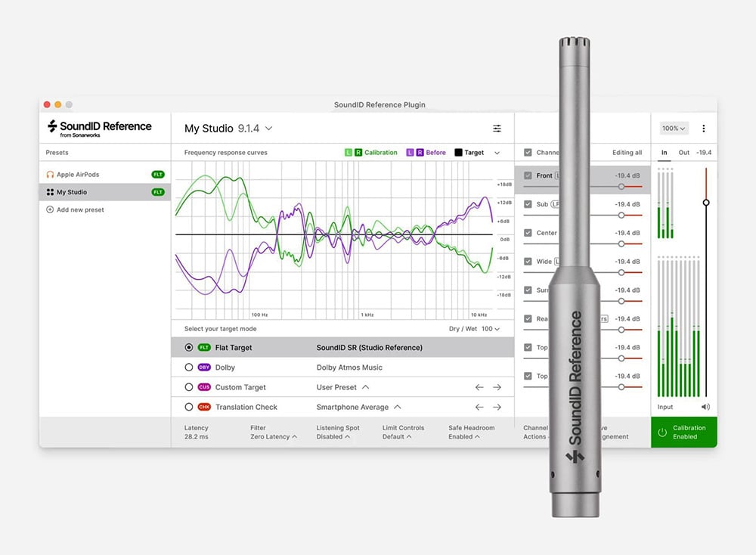Image resolution: width=756 pixels, height=555 pixels.
Task: Click the Calibration Enabled button
Action: (683, 433)
